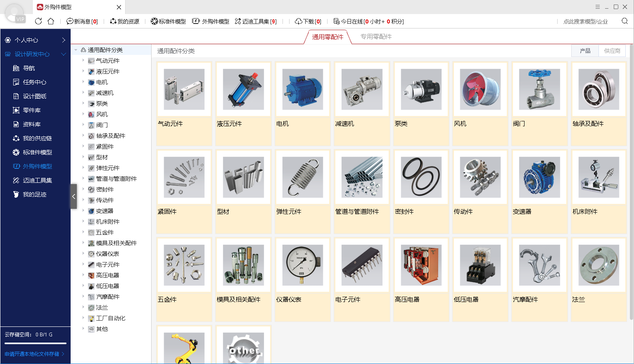634x364 pixels.
Task: Select 模具及相关配件 in the category tree
Action: (x=116, y=243)
